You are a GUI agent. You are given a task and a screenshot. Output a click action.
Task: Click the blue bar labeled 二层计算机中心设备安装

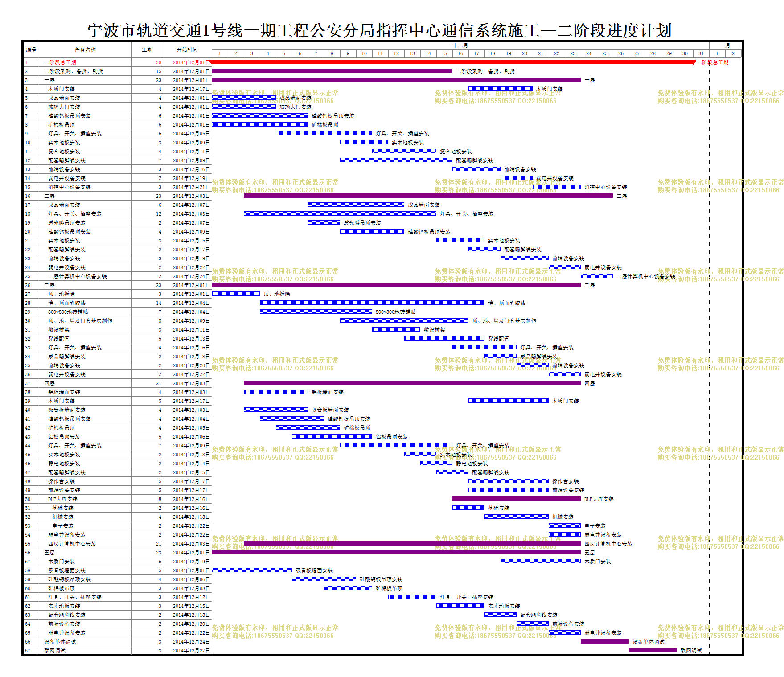[x=597, y=276]
